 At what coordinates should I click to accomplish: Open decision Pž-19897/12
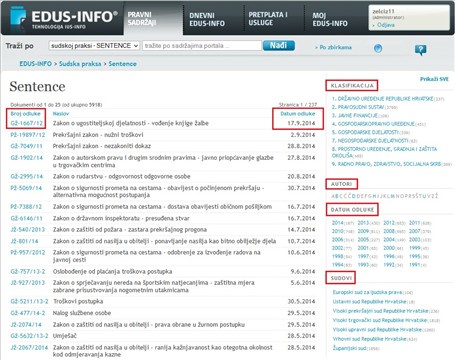(x=28, y=135)
